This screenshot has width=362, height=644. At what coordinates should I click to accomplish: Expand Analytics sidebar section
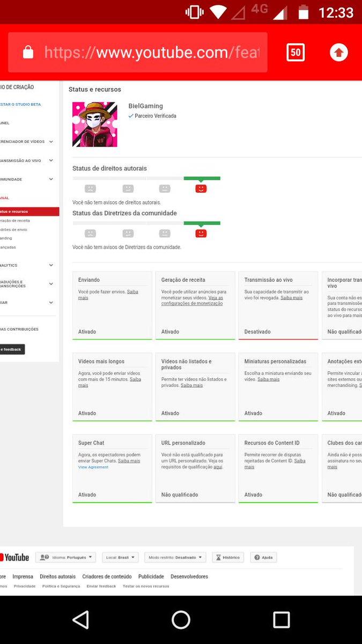[51, 265]
